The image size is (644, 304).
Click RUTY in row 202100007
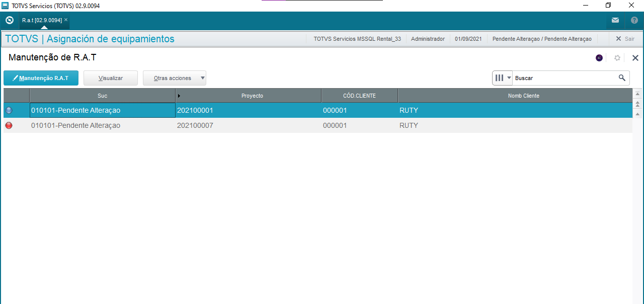point(409,125)
